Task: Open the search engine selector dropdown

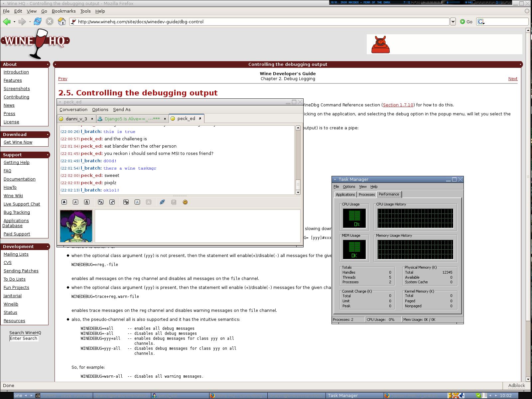Action: [481, 22]
